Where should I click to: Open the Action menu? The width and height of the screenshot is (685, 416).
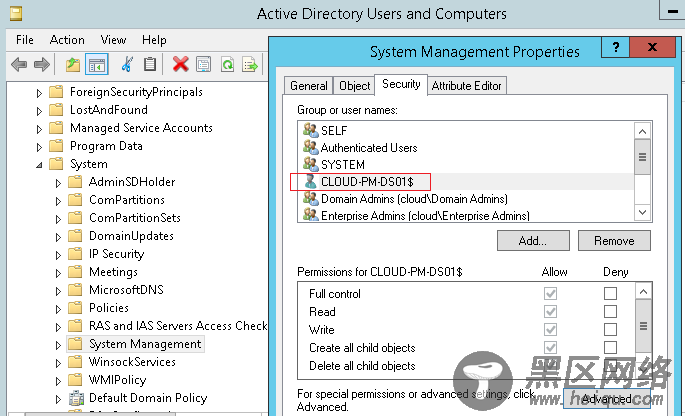(x=67, y=40)
